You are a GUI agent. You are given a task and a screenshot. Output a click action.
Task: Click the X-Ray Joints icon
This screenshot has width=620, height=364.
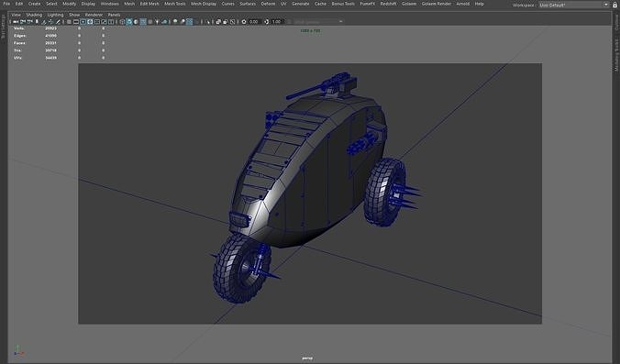(233, 22)
